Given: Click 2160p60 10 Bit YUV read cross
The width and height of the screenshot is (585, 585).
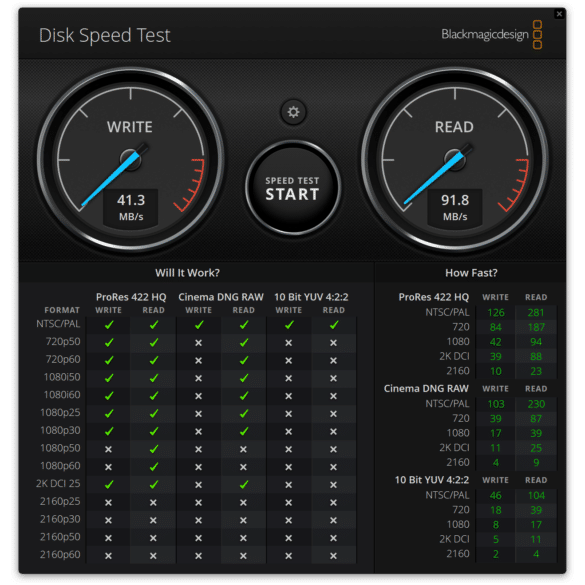Looking at the screenshot, I should pos(334,556).
